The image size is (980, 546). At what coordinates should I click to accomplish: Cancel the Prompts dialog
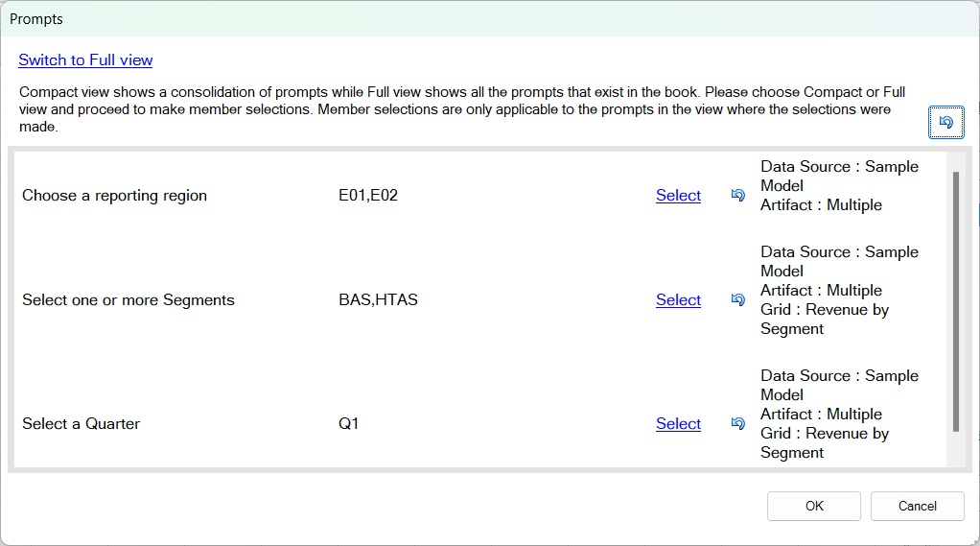point(917,506)
